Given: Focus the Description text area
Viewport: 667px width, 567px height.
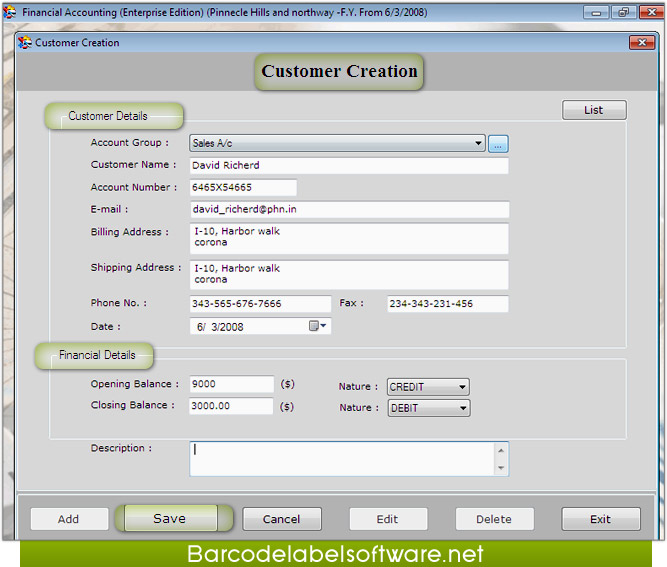Looking at the screenshot, I should point(342,459).
